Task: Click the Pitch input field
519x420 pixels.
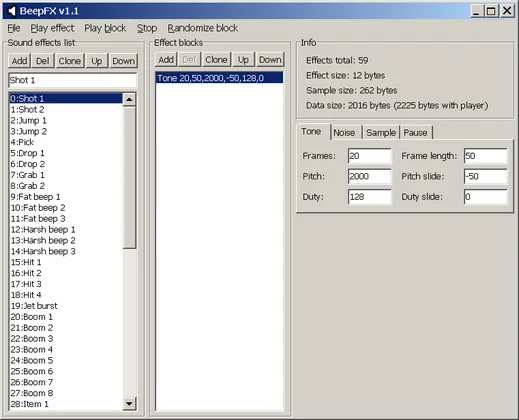Action: coord(370,176)
